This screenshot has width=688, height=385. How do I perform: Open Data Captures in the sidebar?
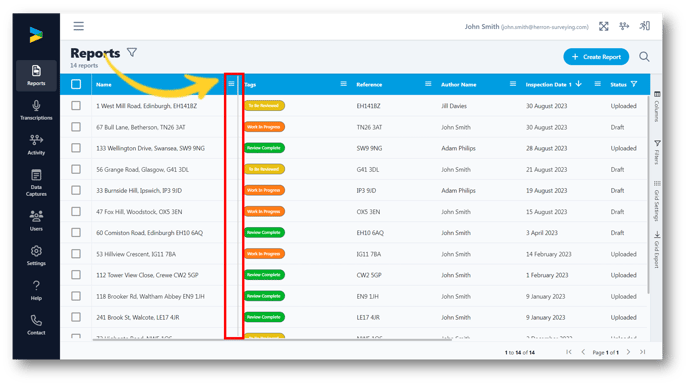pyautogui.click(x=36, y=183)
